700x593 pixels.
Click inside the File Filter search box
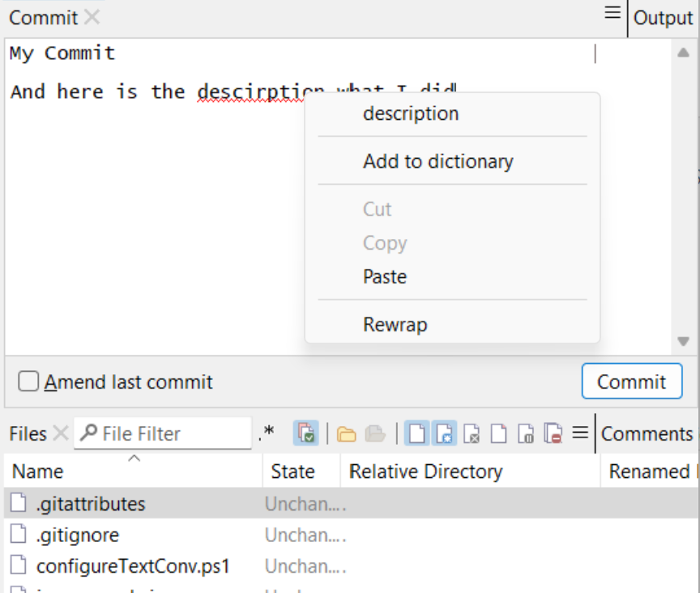162,433
